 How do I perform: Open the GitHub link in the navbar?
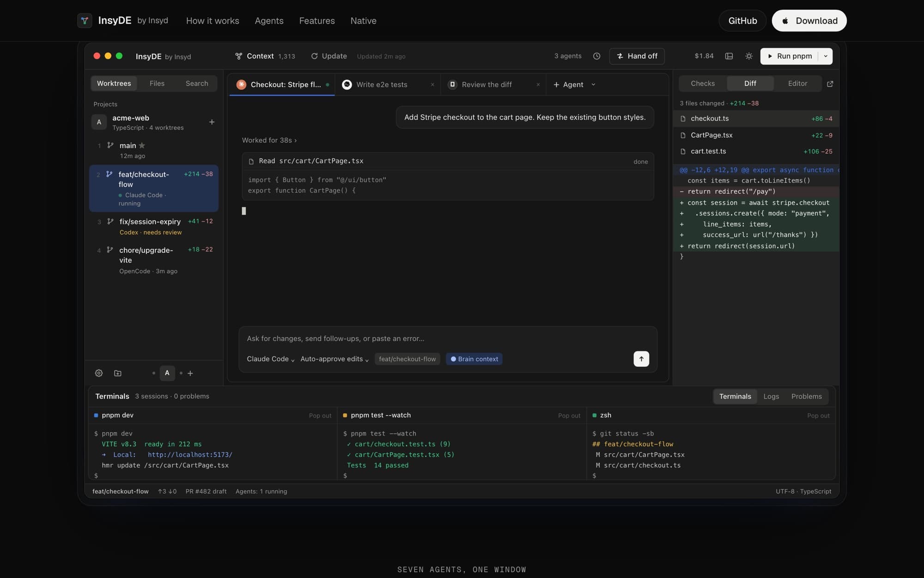(742, 20)
